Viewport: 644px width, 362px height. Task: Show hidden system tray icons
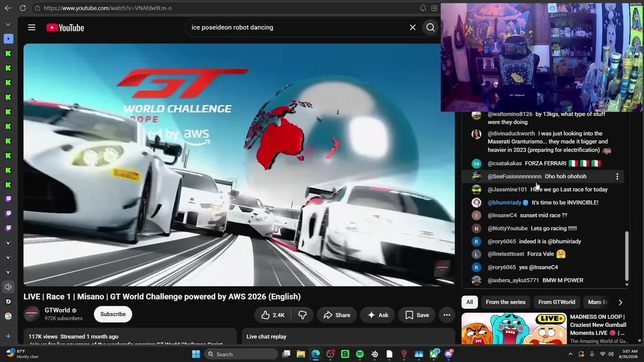pyautogui.click(x=570, y=354)
